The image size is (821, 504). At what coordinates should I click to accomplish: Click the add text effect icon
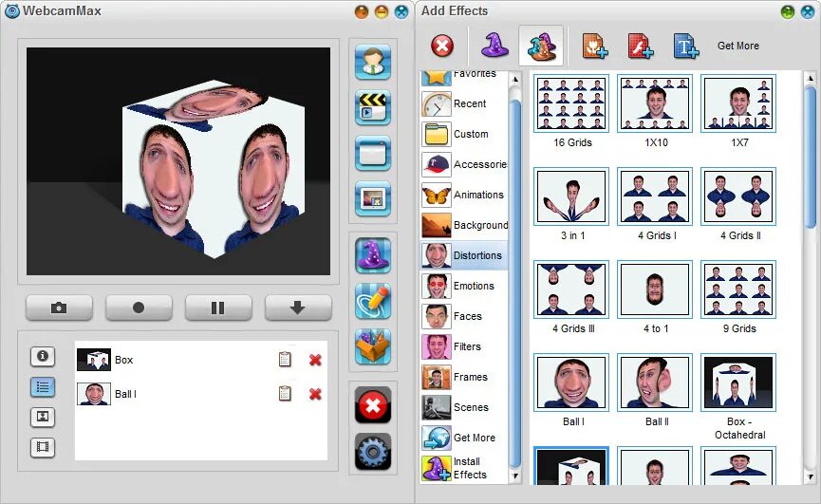click(686, 46)
